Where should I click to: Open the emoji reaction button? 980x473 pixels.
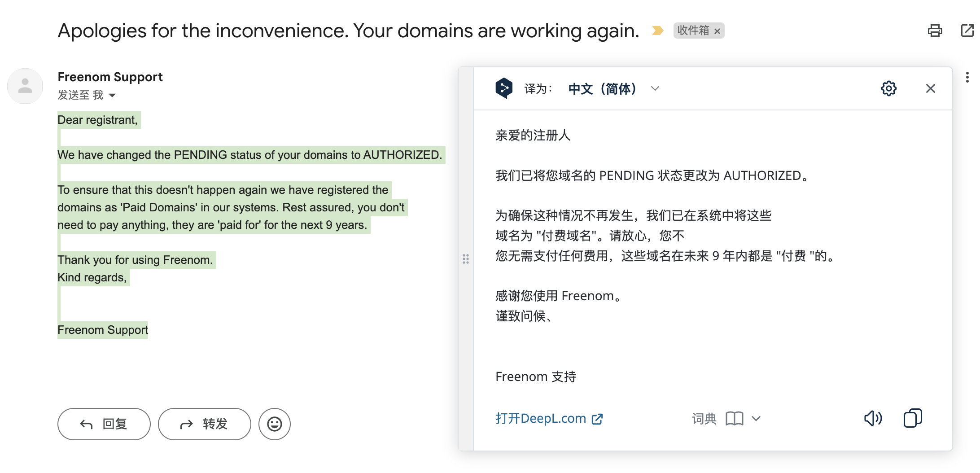(x=275, y=424)
